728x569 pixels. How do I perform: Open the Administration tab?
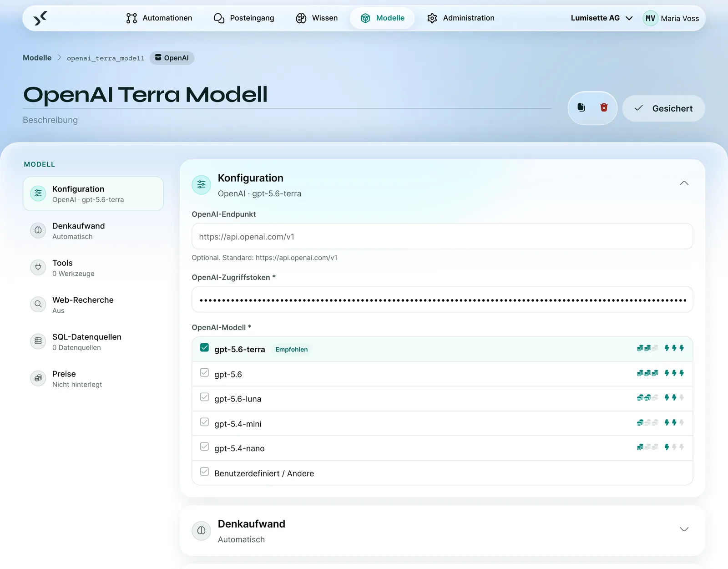pos(461,18)
